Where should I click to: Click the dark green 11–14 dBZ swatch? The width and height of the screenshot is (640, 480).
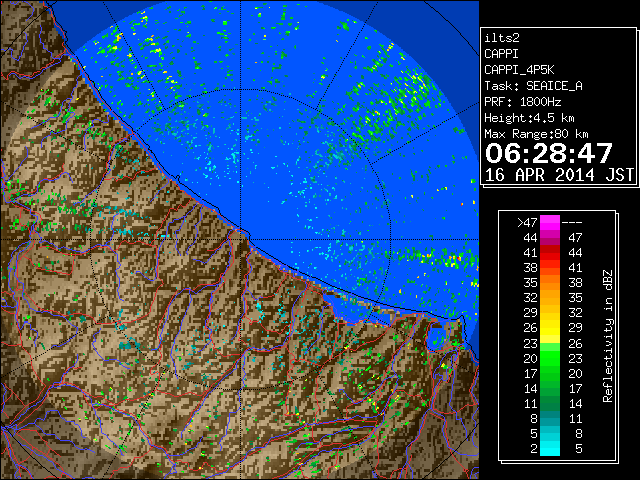550,404
